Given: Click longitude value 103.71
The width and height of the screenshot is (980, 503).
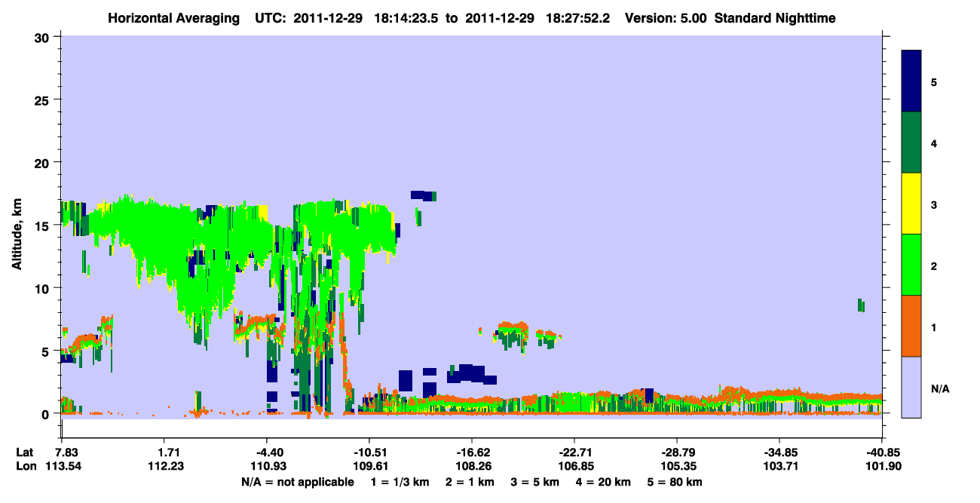Looking at the screenshot, I should coord(779,467).
